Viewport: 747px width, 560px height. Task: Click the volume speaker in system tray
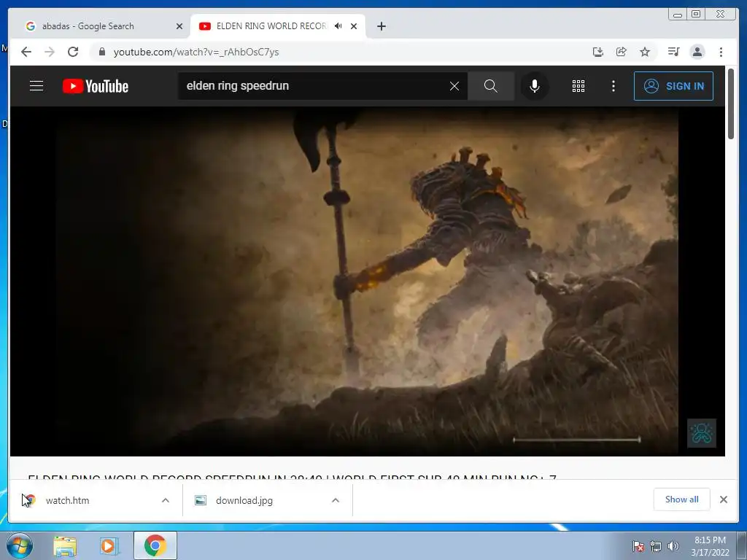coord(673,546)
